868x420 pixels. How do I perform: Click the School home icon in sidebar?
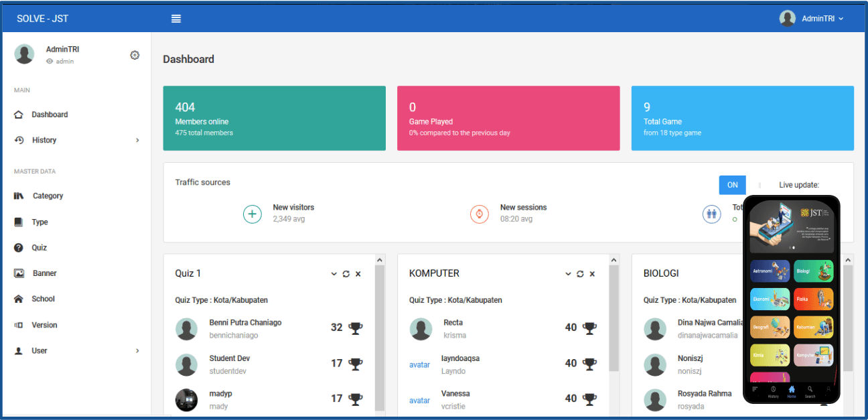(19, 299)
